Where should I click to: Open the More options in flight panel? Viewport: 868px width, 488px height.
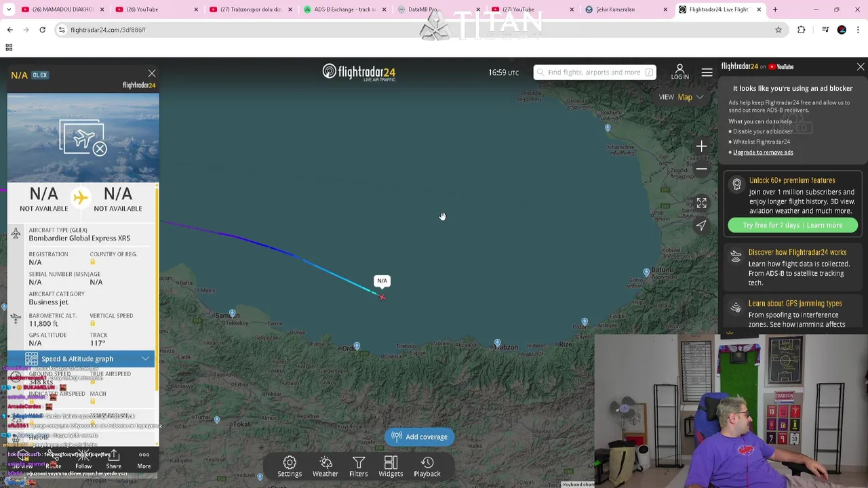tap(144, 460)
